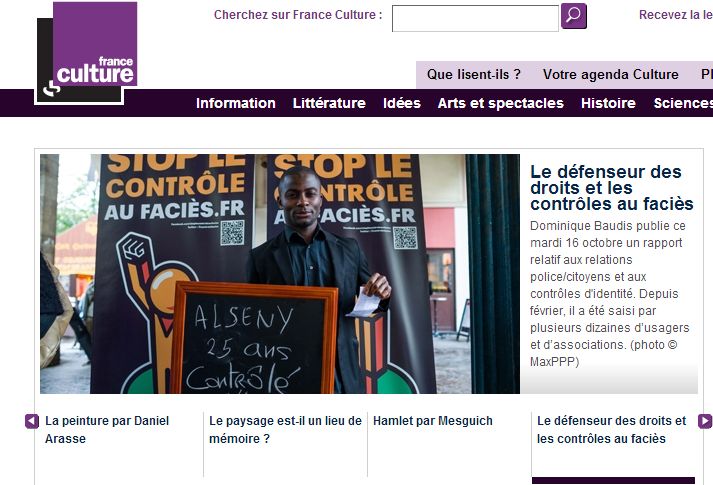
Task: Click the France Culture search text field
Action: [475, 19]
